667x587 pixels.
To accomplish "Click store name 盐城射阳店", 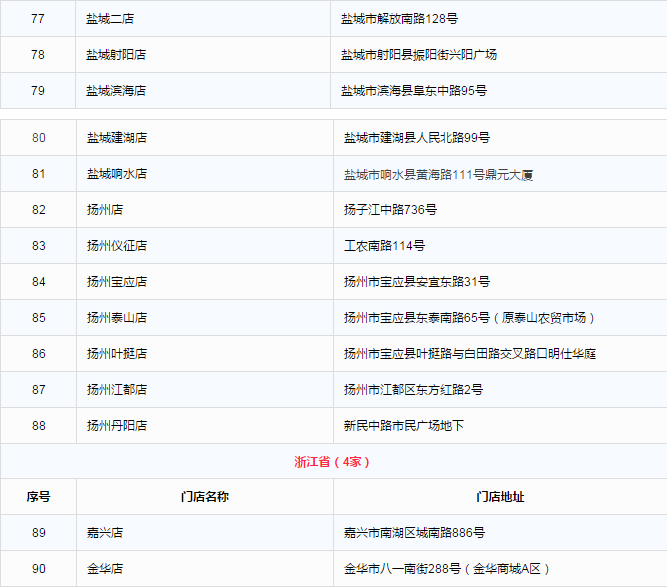I will point(116,54).
